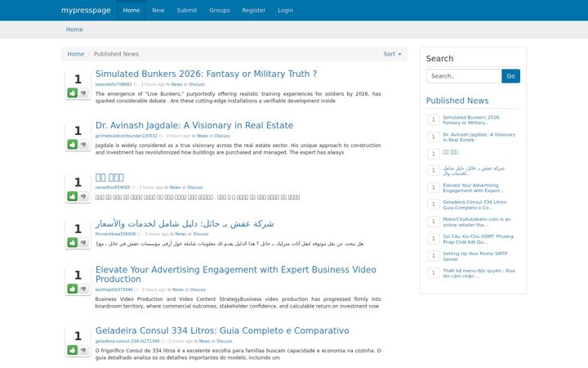Open Simulated Bunkers 2026 article title
This screenshot has width=588, height=368.
coord(206,74)
